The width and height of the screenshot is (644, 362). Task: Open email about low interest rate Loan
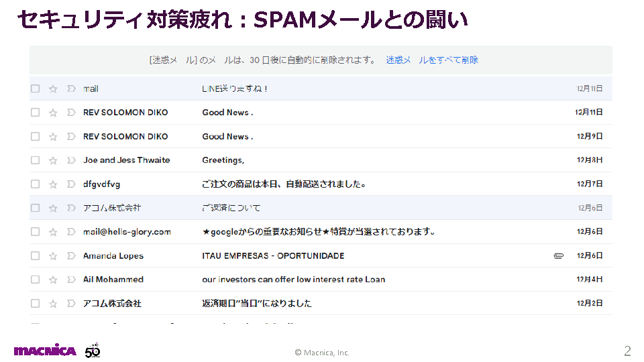pos(293,280)
